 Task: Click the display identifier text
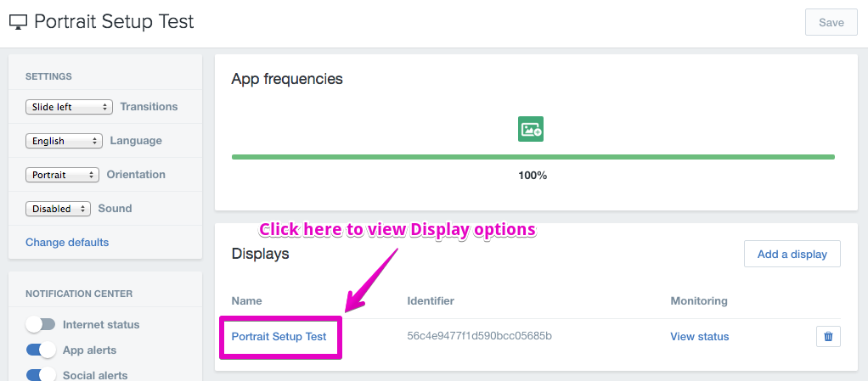pos(479,336)
